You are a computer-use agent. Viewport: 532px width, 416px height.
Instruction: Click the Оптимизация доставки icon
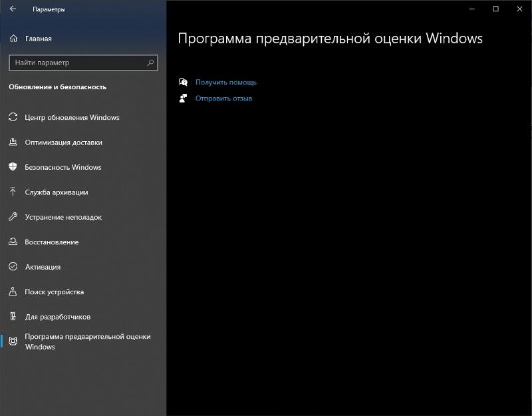coord(13,142)
